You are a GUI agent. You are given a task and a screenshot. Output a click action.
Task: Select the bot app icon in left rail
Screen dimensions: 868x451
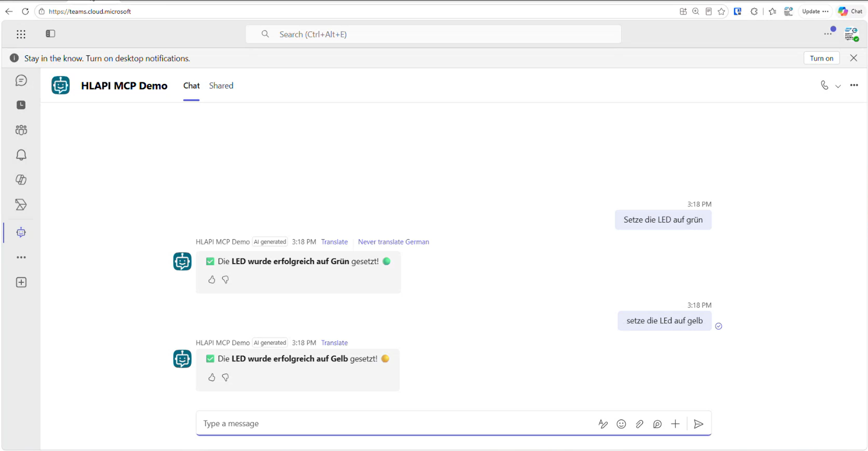pos(21,232)
